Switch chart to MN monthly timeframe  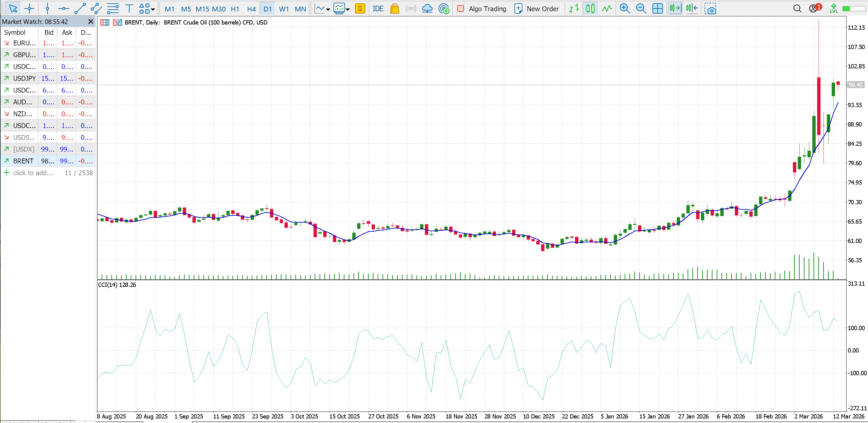click(300, 9)
